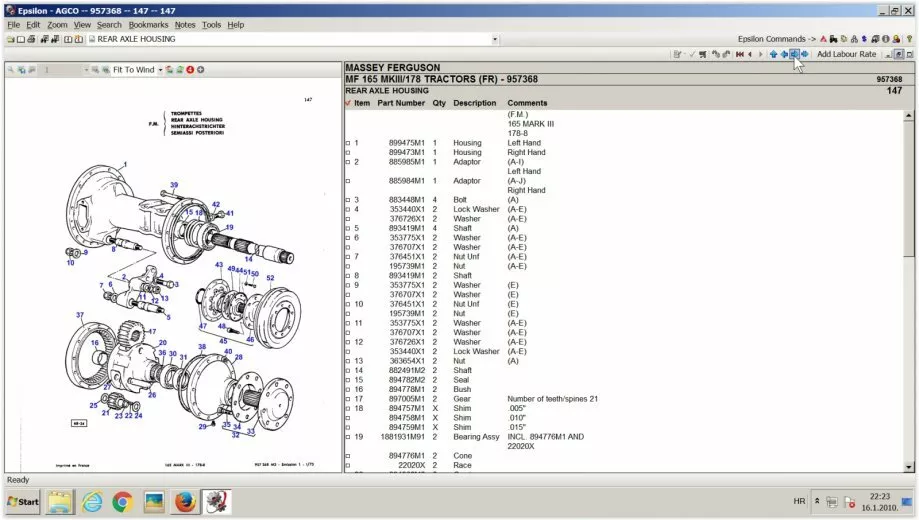
Task: Click the red circle icon in diagram toolbar
Action: tap(190, 70)
